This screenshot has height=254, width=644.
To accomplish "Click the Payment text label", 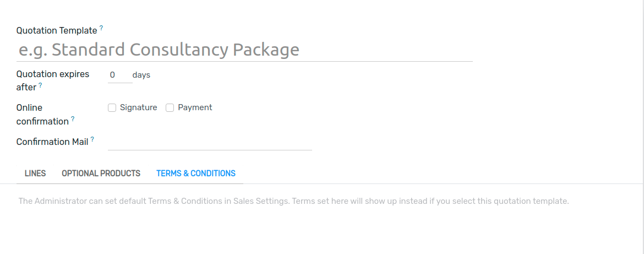I will (x=195, y=107).
